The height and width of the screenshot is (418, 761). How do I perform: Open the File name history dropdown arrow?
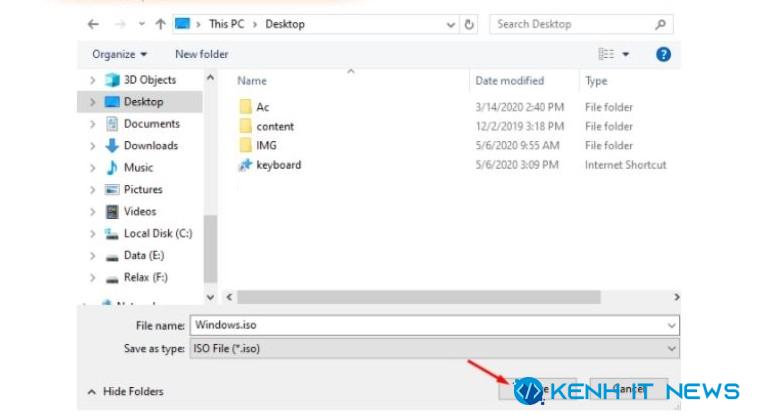(x=672, y=325)
